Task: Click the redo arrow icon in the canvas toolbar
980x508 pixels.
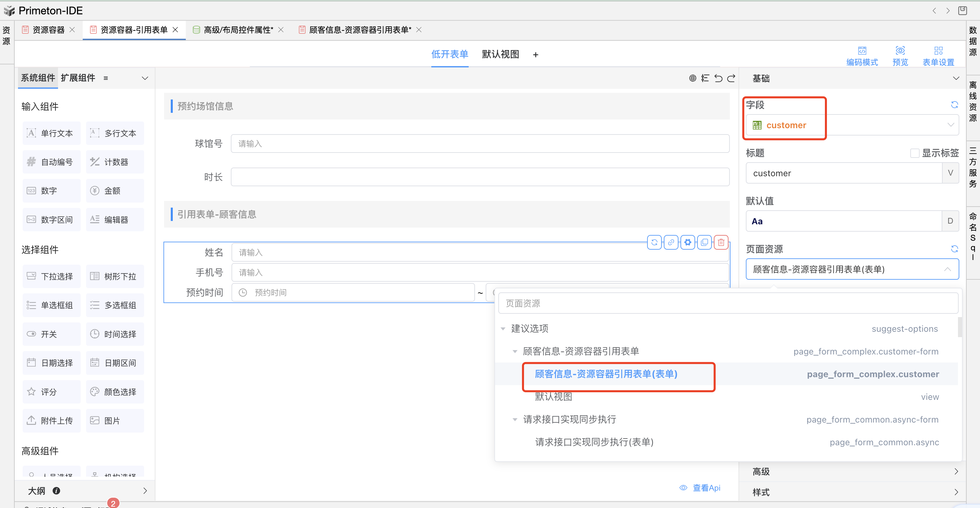Action: pos(731,78)
